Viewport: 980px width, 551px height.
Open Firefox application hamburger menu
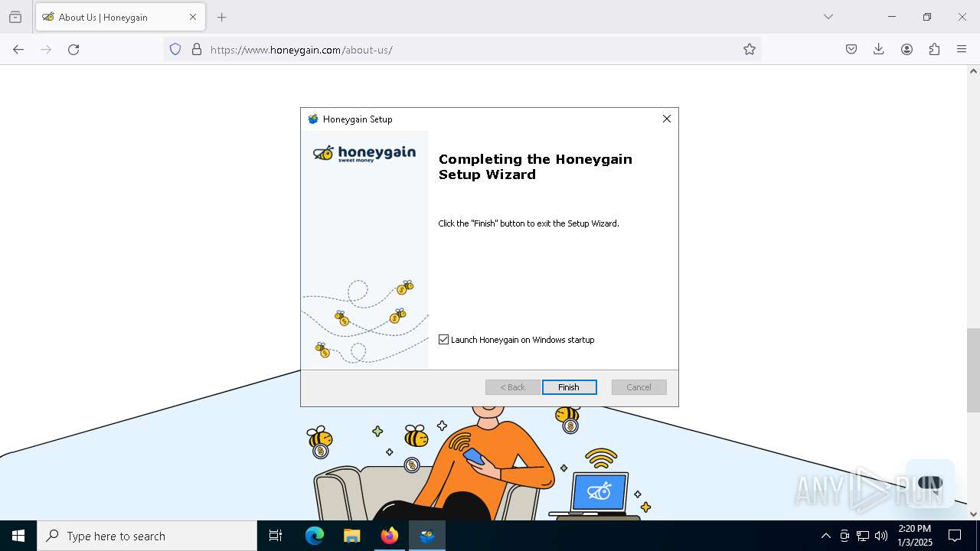click(x=962, y=50)
